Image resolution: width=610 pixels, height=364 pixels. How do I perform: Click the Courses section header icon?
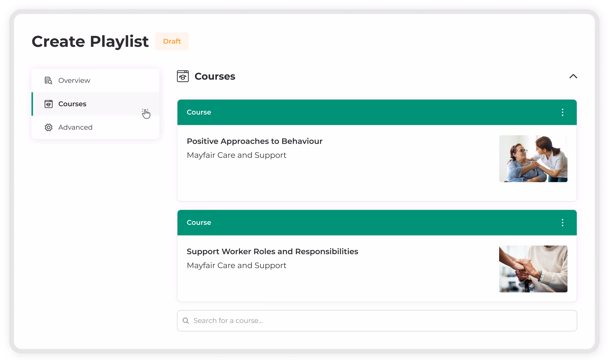point(183,76)
